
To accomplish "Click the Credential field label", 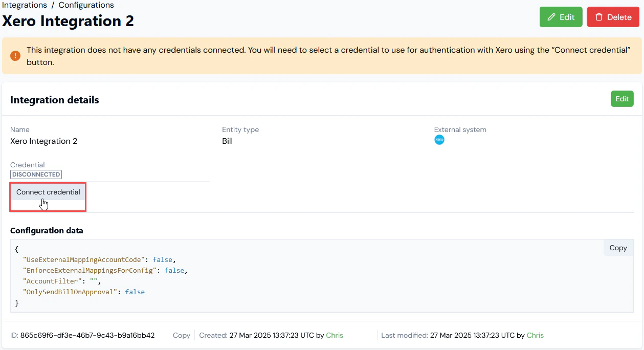I will click(28, 165).
